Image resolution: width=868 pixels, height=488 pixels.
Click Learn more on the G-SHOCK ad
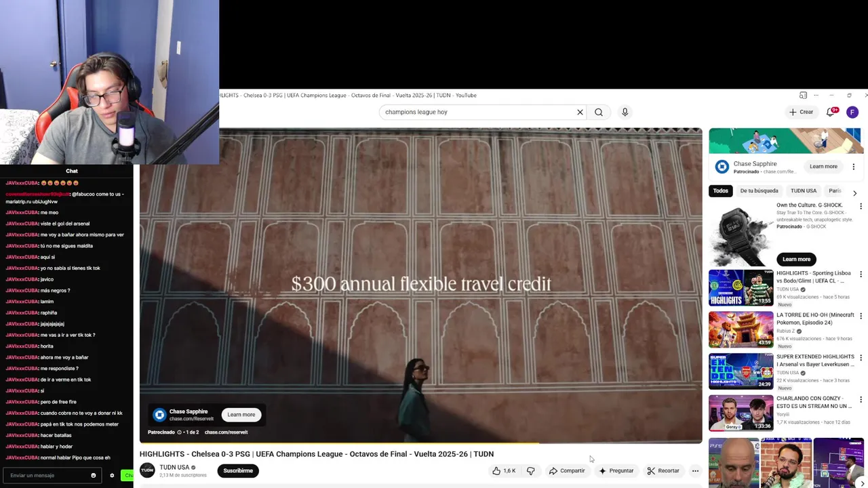(796, 259)
